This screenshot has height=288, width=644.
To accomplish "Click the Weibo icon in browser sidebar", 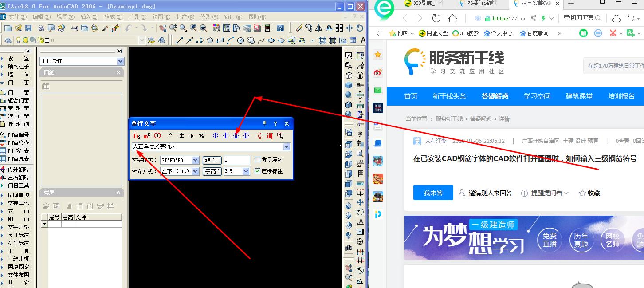I will pos(378,72).
